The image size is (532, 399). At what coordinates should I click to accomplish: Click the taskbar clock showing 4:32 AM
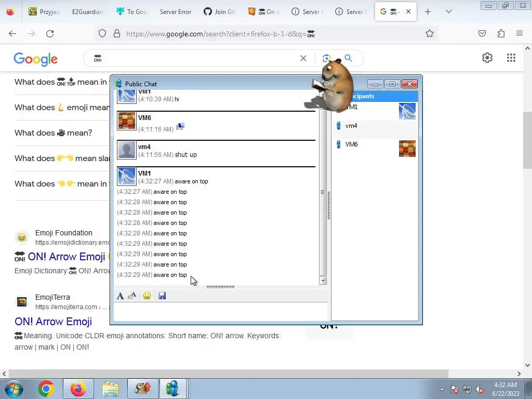point(506,389)
